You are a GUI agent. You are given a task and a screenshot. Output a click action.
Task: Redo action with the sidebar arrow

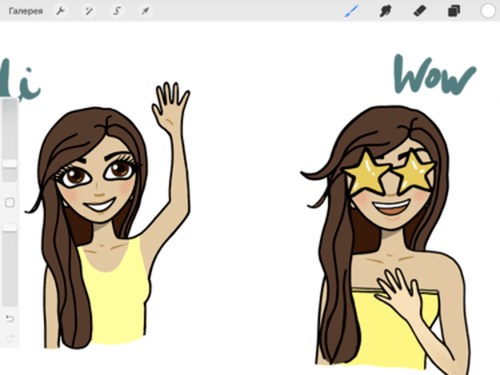10,338
